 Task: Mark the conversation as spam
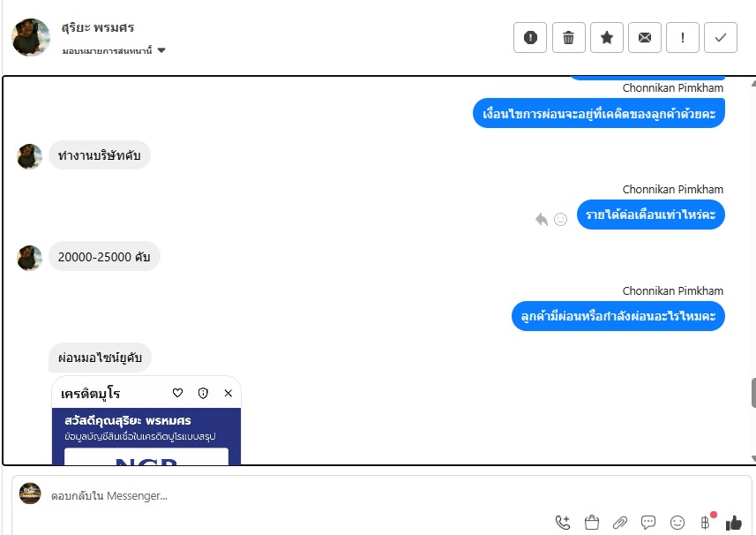click(x=530, y=37)
